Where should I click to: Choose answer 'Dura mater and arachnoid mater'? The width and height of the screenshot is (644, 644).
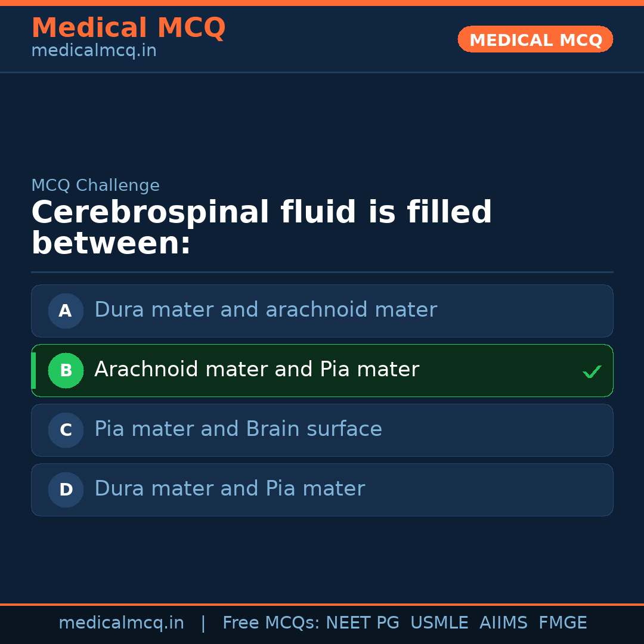click(265, 310)
